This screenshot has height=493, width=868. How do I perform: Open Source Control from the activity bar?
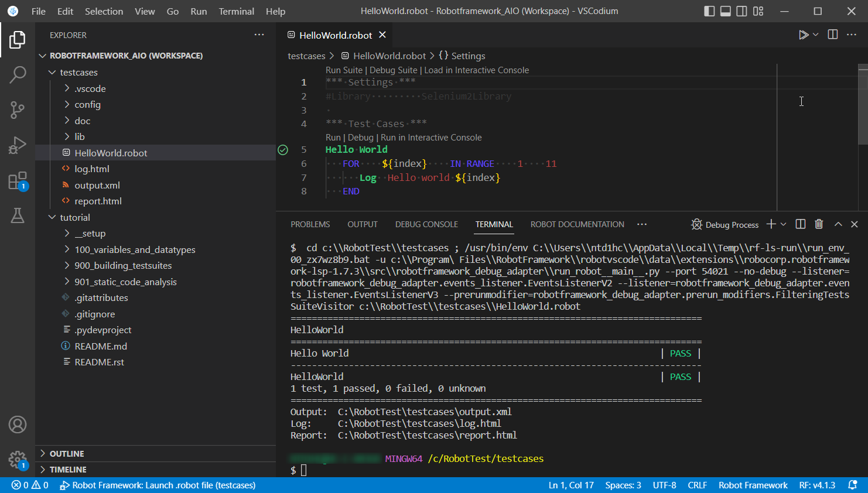pyautogui.click(x=18, y=110)
